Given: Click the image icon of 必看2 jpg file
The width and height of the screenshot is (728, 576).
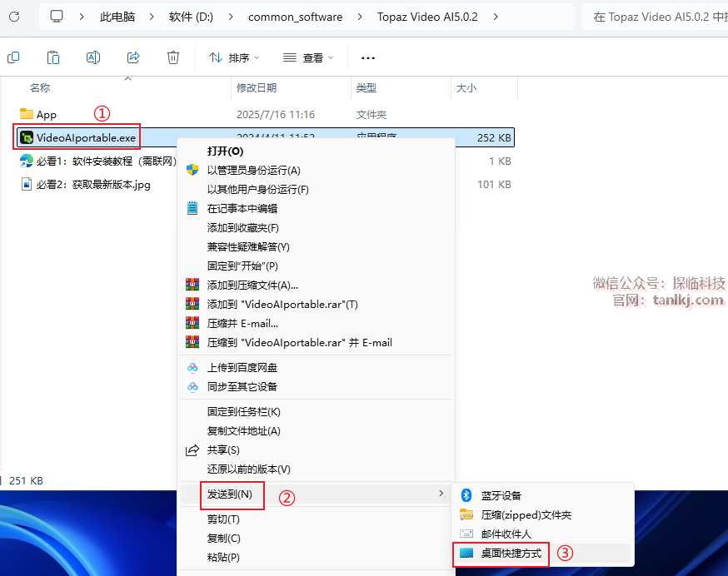Looking at the screenshot, I should [27, 184].
